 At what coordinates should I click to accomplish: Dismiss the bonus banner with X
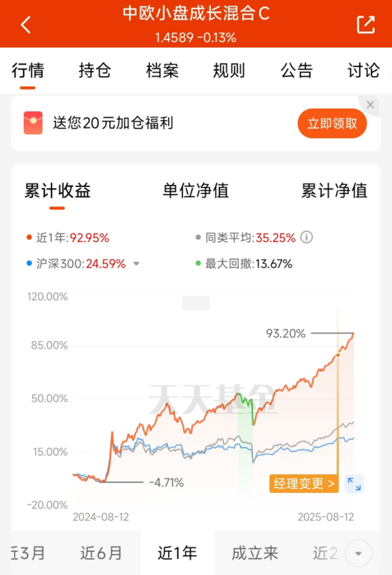(x=370, y=105)
